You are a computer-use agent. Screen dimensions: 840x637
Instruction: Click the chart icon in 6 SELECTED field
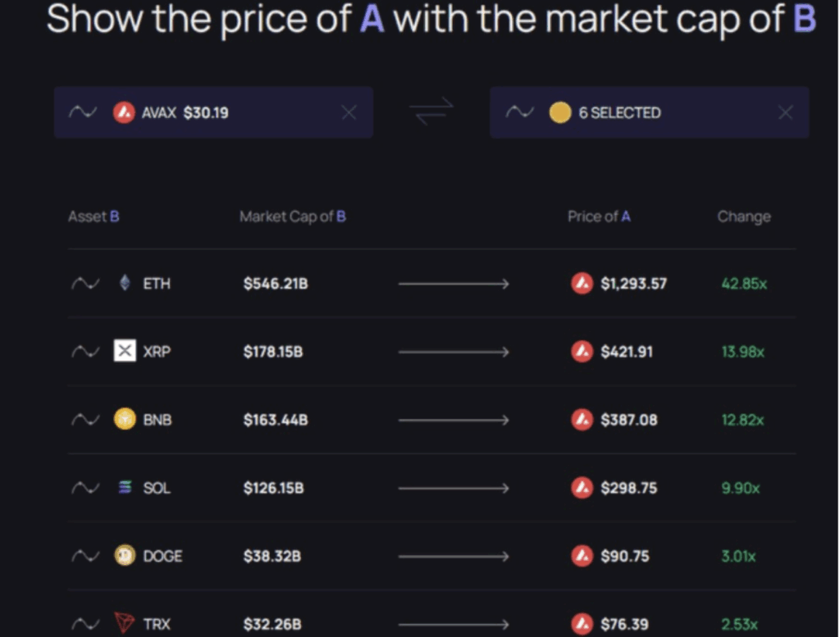click(x=519, y=112)
